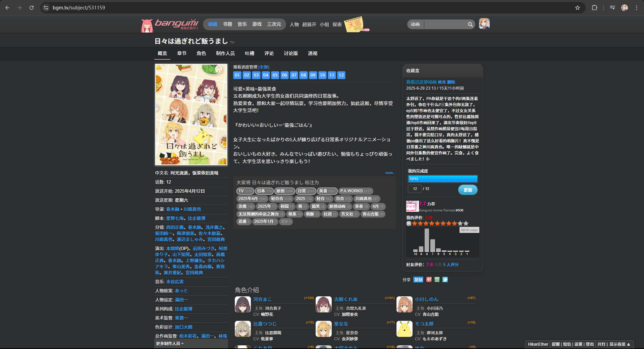
Task: Expand 更多制作人员 staff list
Action: (191, 344)
